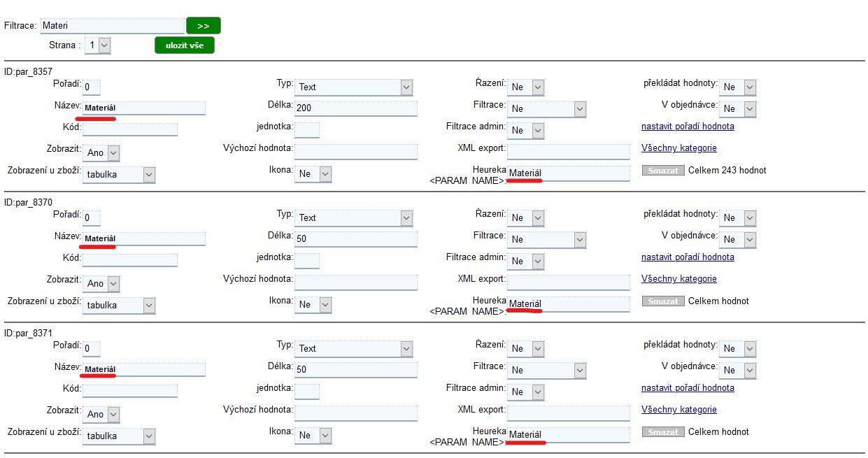
Task: Click Název field of par_8370
Action: point(144,239)
